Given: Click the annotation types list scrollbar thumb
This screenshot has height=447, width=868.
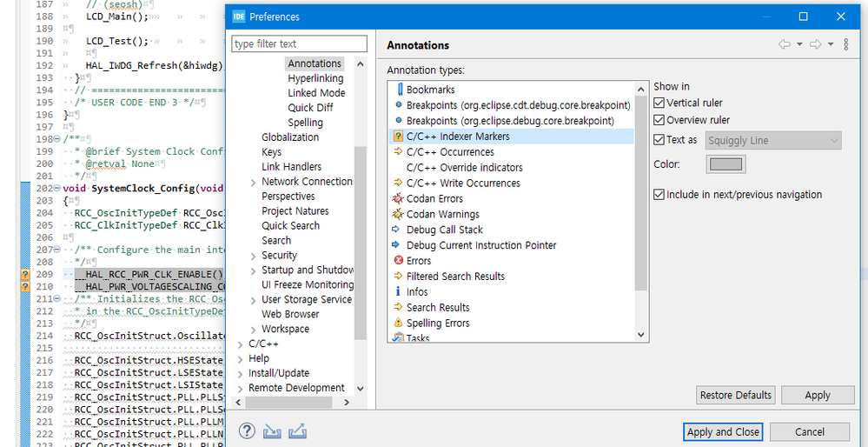Looking at the screenshot, I should coord(641,193).
